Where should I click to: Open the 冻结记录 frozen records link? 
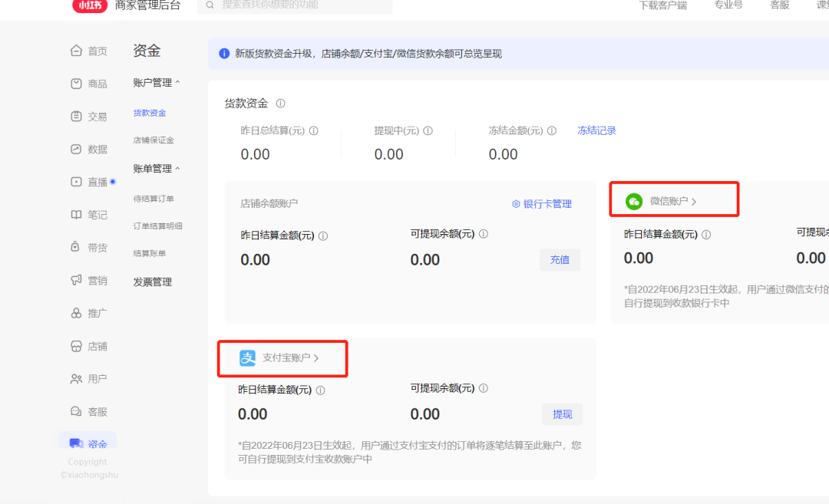pos(596,130)
